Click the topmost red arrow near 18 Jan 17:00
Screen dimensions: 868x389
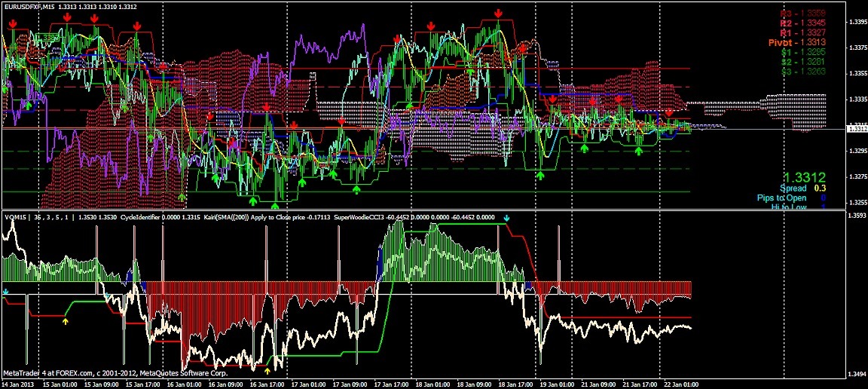click(499, 14)
